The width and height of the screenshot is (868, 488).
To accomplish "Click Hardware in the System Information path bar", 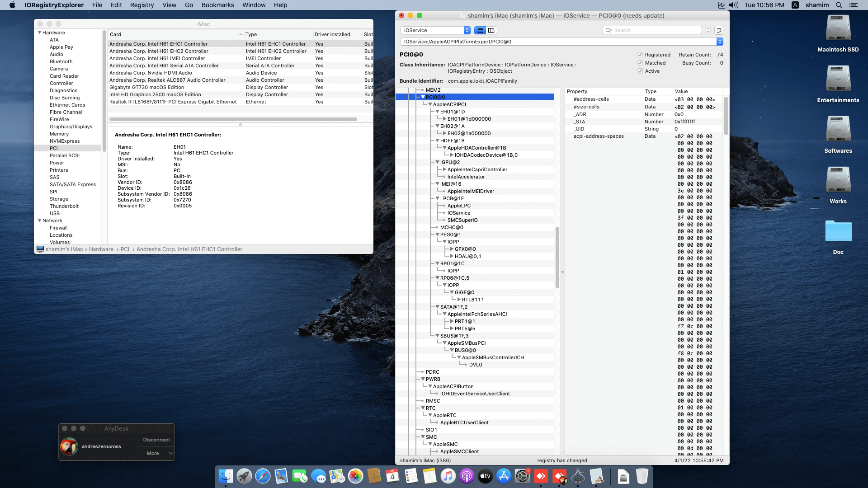I will click(101, 249).
